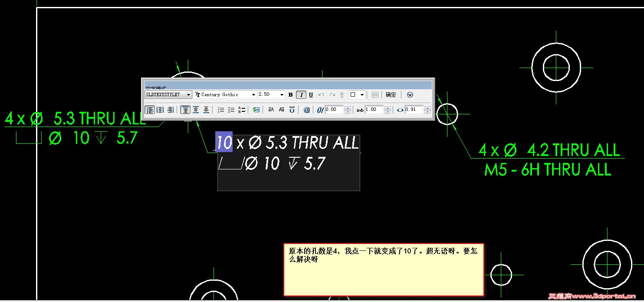This screenshot has height=302, width=644.
Task: Choose bottom vertical justification
Action: 206,110
